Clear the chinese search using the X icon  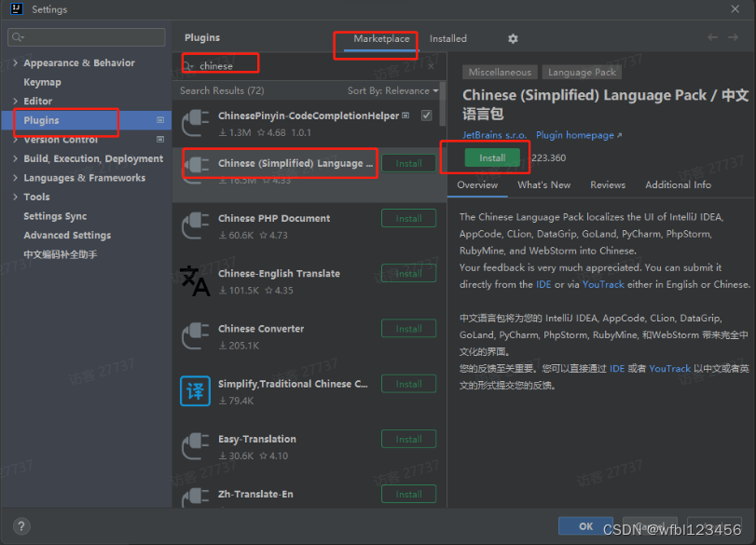[x=431, y=66]
